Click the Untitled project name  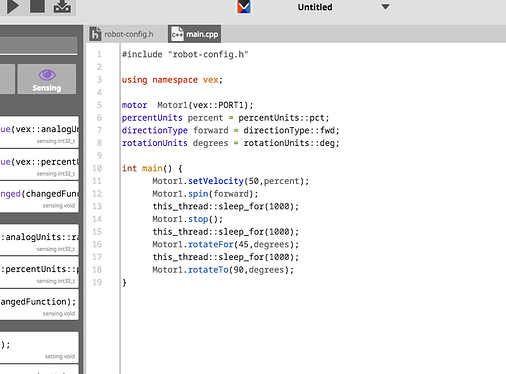point(315,7)
